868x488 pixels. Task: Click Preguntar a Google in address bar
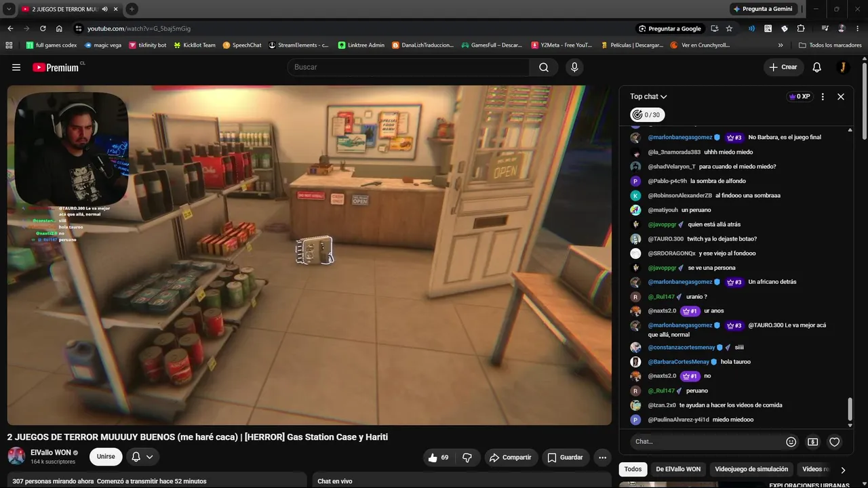click(670, 28)
